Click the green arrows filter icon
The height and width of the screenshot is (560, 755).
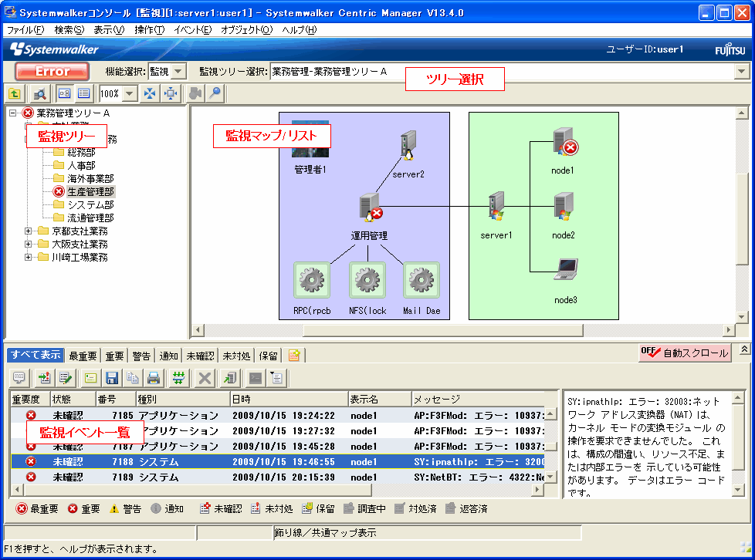click(x=178, y=378)
